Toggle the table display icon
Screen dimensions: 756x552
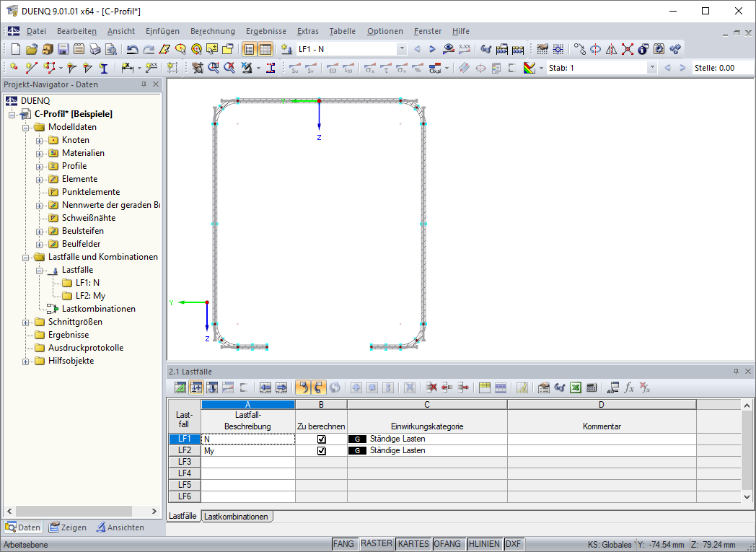click(265, 49)
